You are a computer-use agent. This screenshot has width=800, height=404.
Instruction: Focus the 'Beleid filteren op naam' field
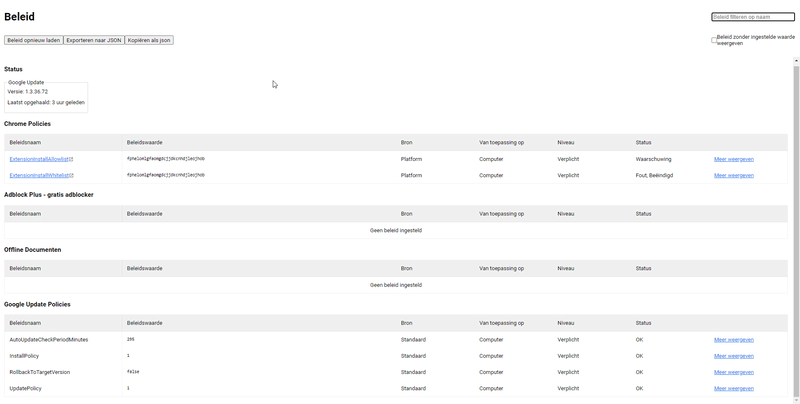pyautogui.click(x=752, y=17)
